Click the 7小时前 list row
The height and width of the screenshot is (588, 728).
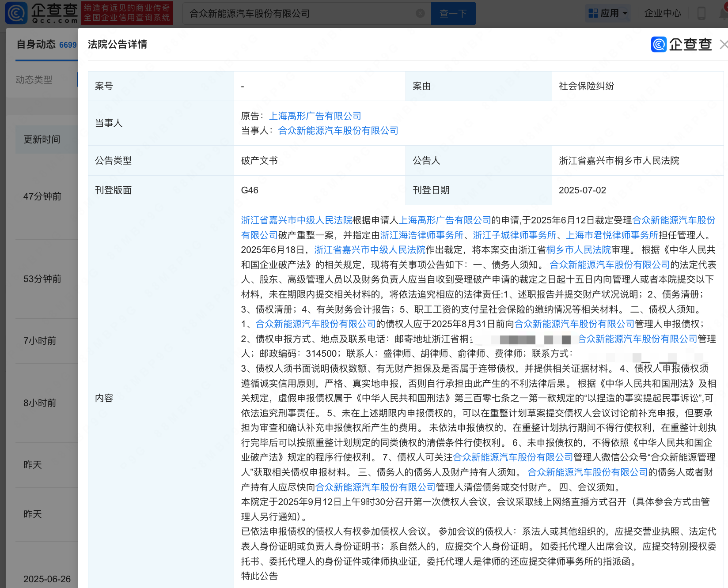click(x=40, y=341)
